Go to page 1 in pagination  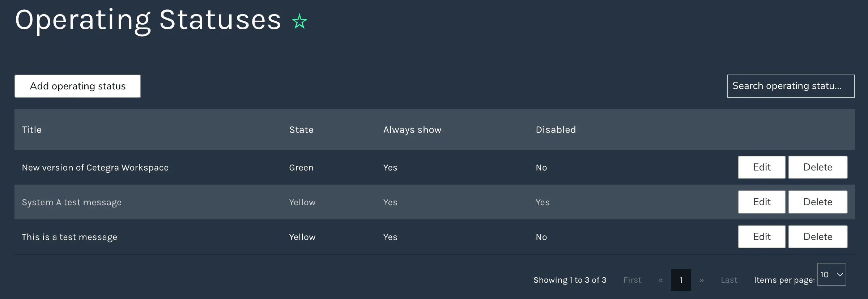[681, 280]
